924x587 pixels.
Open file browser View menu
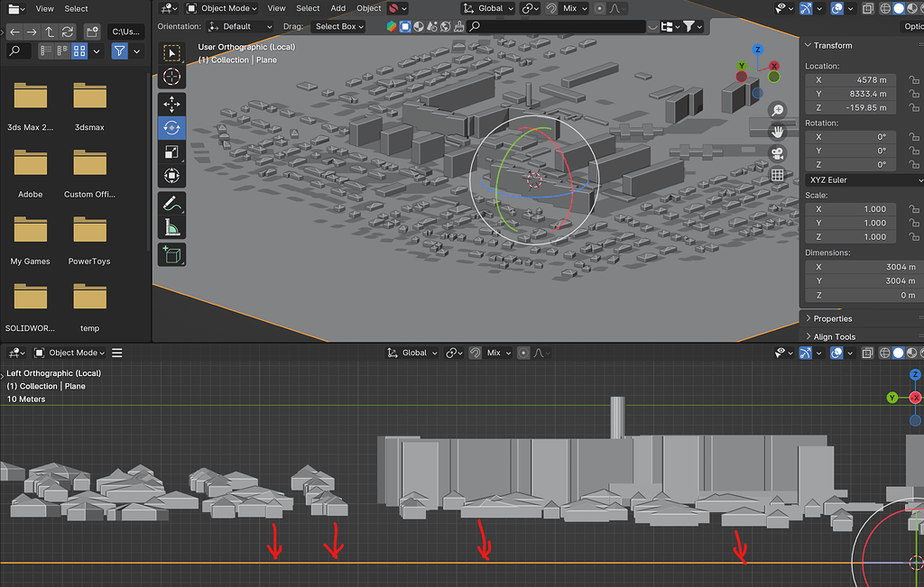(x=45, y=9)
